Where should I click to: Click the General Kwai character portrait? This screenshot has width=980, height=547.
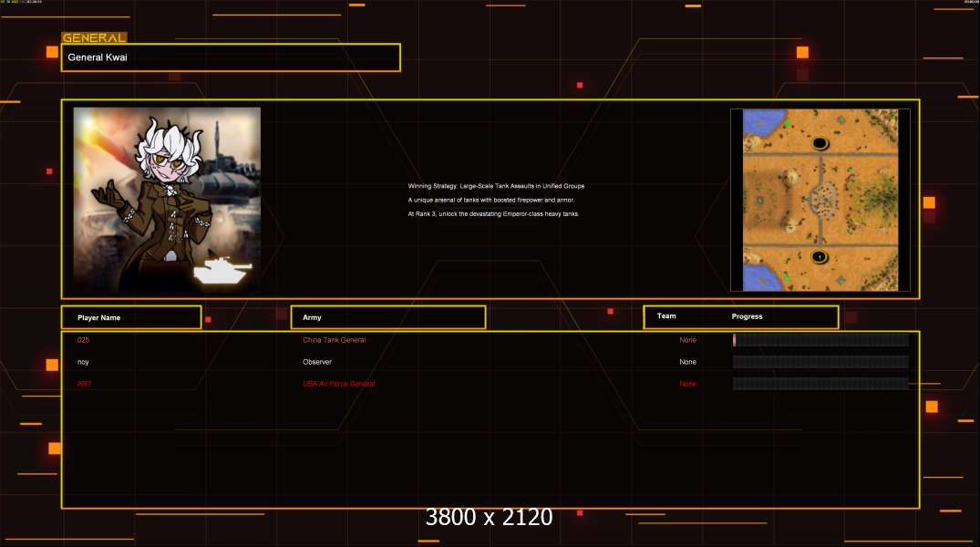pos(167,200)
